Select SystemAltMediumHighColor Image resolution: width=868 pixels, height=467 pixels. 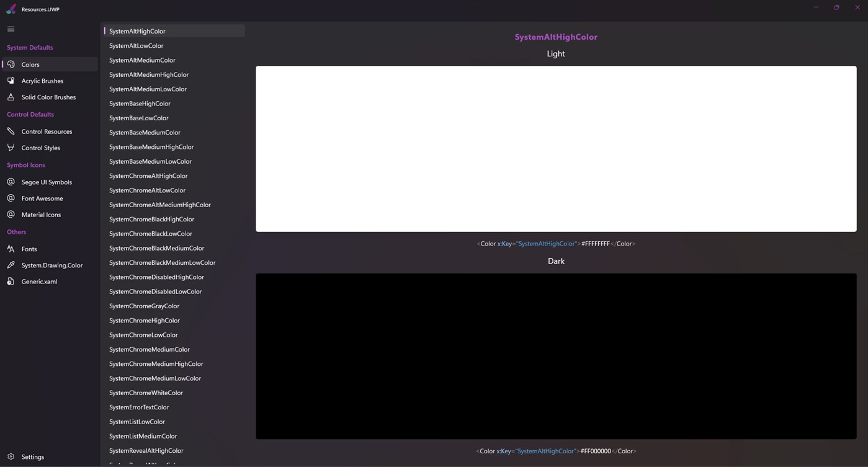174,74
